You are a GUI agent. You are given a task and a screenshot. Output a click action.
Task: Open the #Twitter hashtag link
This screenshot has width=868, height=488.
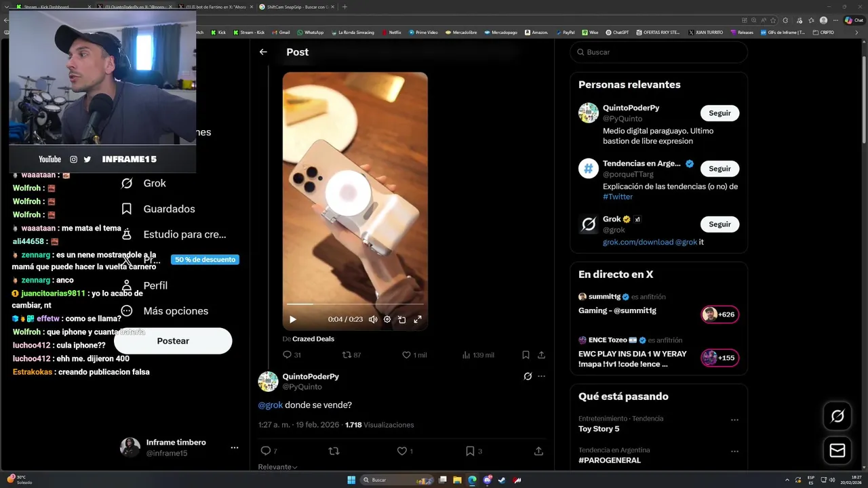[x=618, y=197]
